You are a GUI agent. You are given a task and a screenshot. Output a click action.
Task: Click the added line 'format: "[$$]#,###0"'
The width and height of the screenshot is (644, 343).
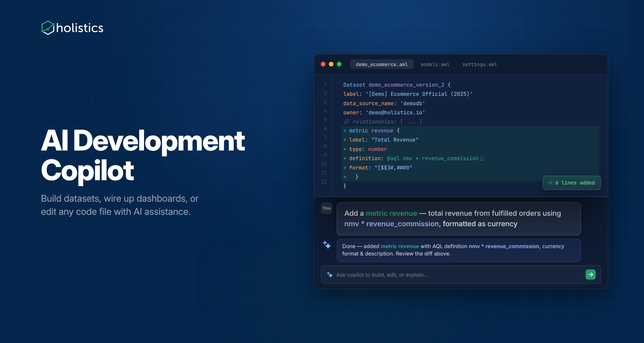[470, 168]
